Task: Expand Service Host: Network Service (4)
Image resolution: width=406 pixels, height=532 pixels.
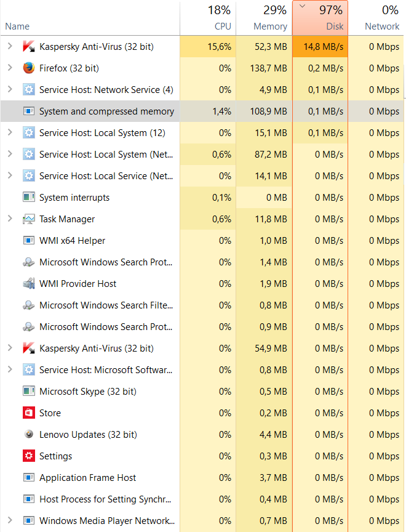Action: pyautogui.click(x=10, y=89)
